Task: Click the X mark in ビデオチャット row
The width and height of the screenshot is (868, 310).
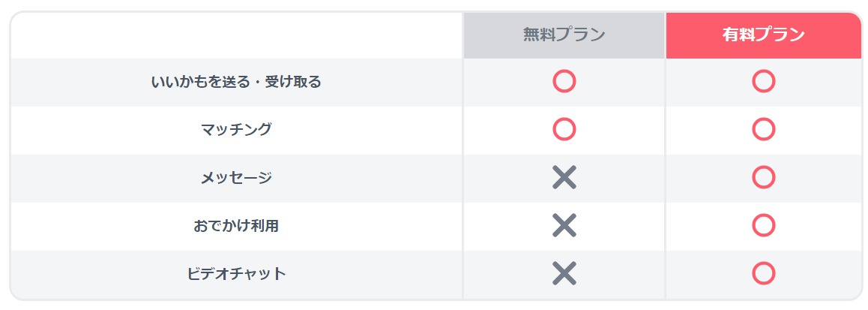Action: (x=564, y=273)
